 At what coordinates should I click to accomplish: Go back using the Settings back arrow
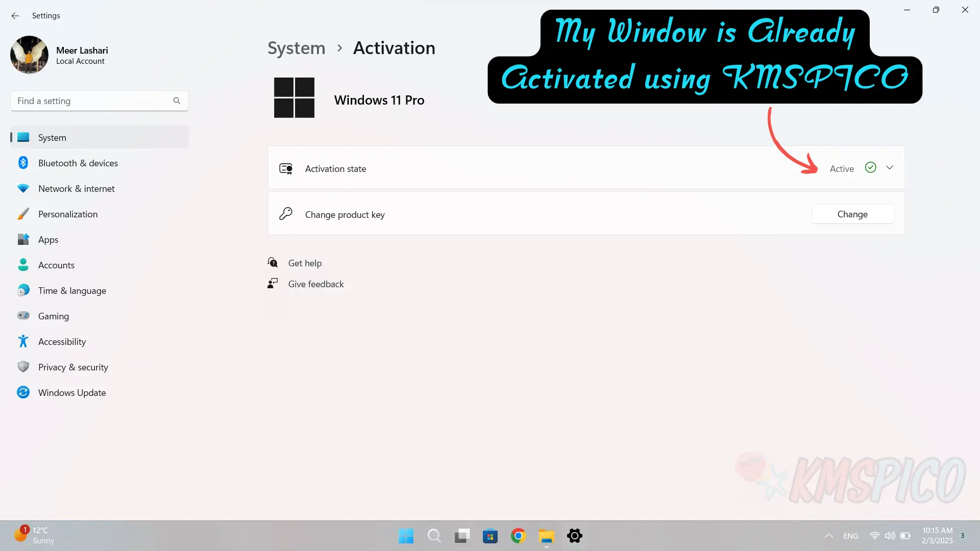(15, 16)
